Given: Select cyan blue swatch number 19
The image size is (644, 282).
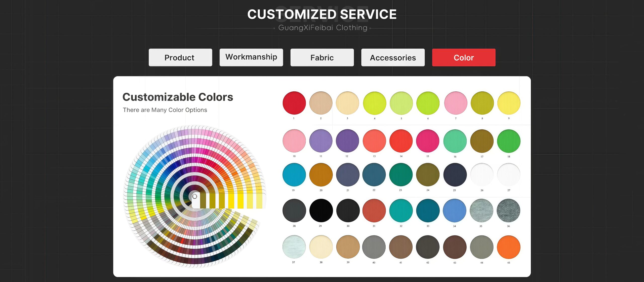Looking at the screenshot, I should tap(294, 175).
